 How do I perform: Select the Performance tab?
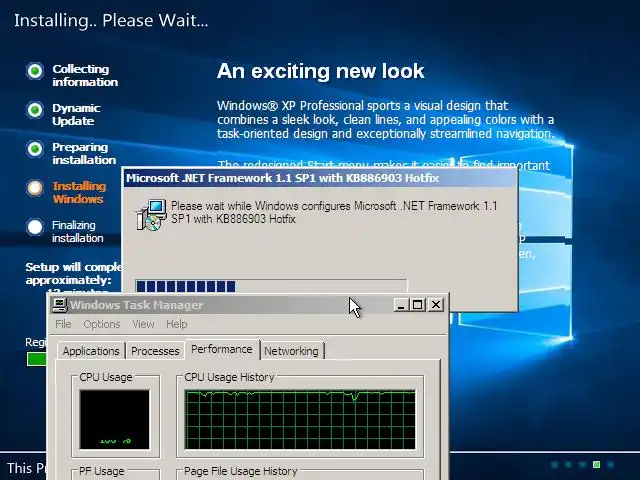[x=222, y=349]
